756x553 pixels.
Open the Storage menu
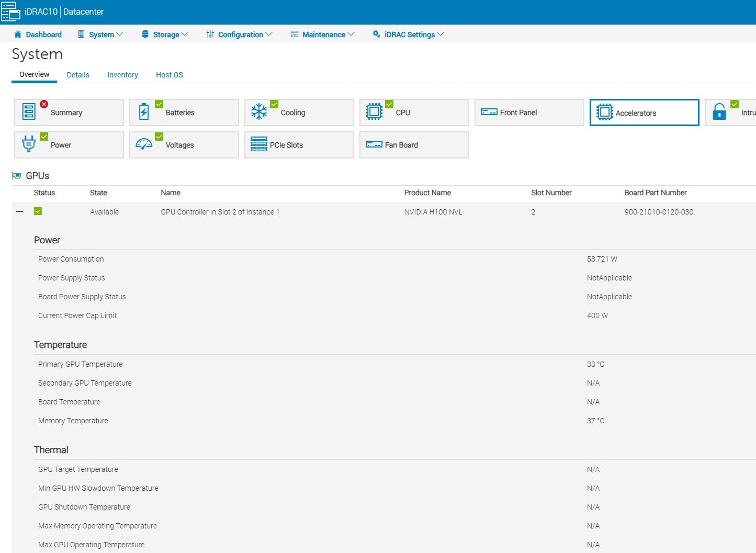[165, 34]
